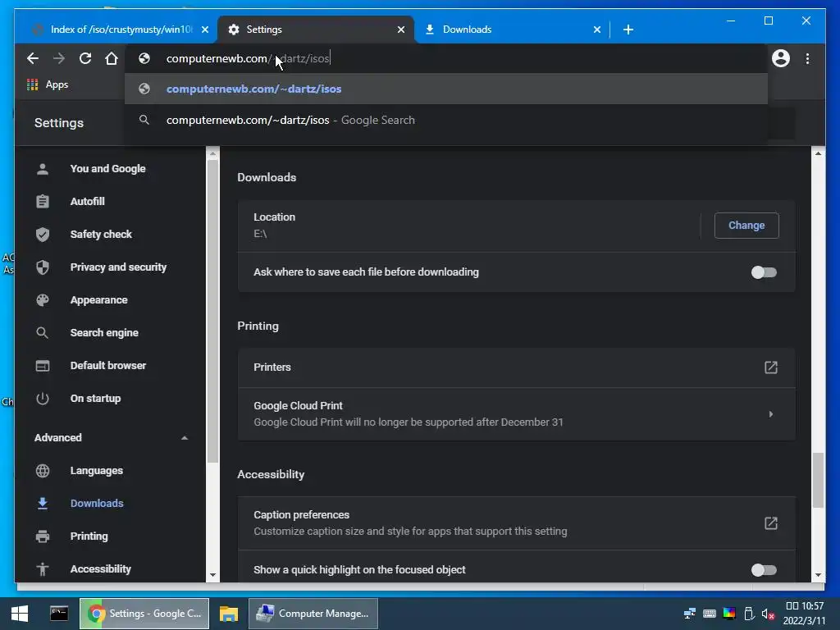
Task: Open On startup settings
Action: tap(95, 399)
